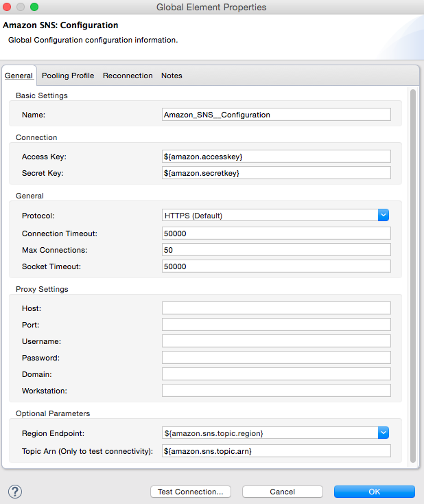Viewport: 424px width, 504px height.
Task: Open the Pooling Profile tab
Action: click(x=68, y=76)
